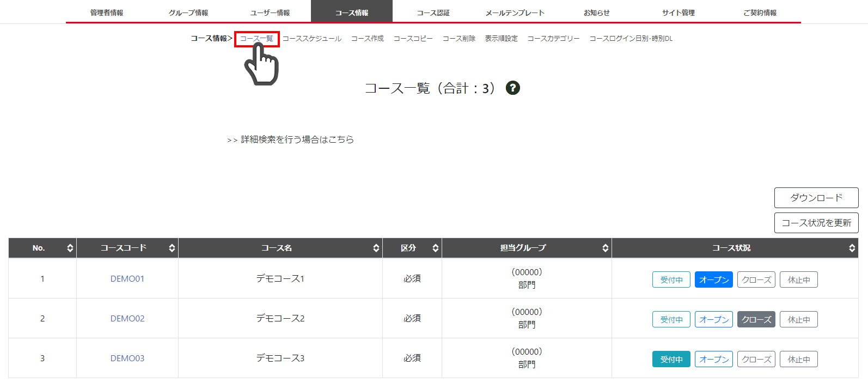Open コースカテゴリー submenu link

tap(554, 39)
